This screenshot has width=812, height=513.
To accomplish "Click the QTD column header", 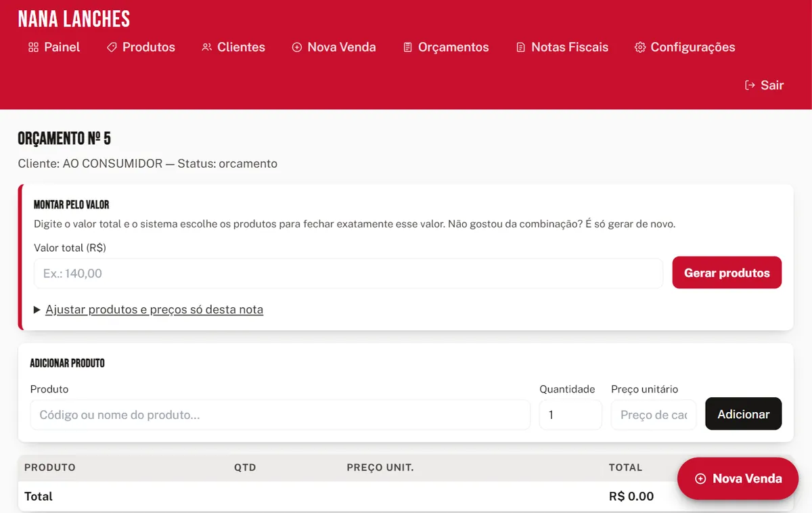I will click(x=245, y=468).
